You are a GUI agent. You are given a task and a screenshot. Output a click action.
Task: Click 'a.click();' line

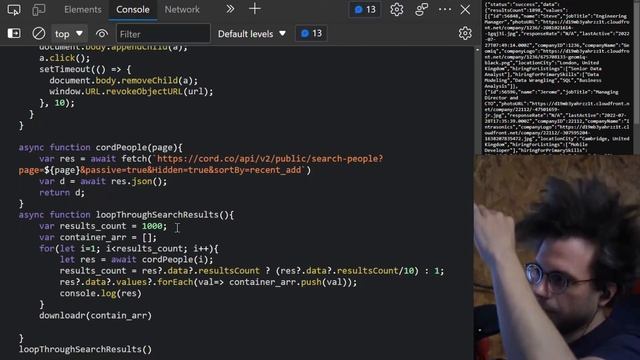click(64, 58)
